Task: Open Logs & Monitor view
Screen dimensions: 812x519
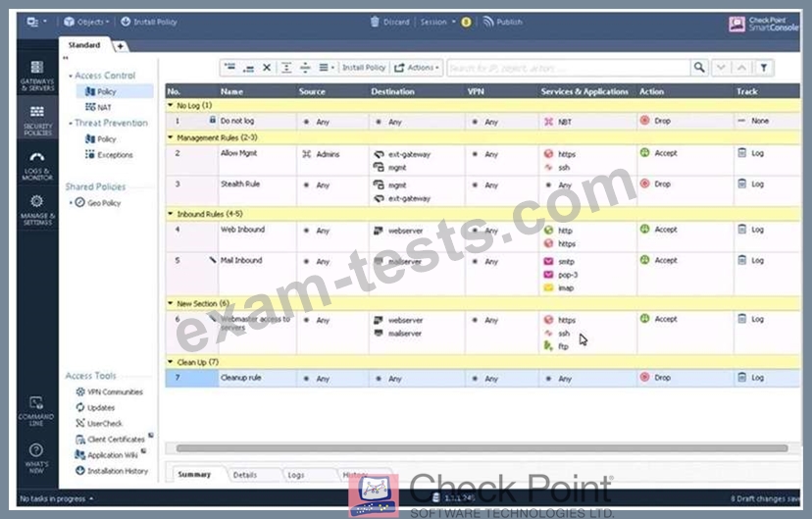Action: tap(37, 165)
